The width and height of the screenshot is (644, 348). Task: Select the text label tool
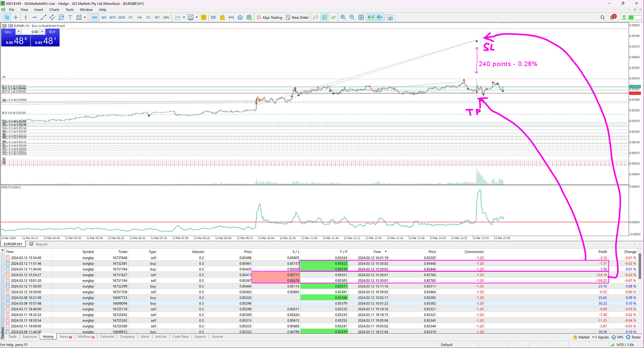(70, 17)
